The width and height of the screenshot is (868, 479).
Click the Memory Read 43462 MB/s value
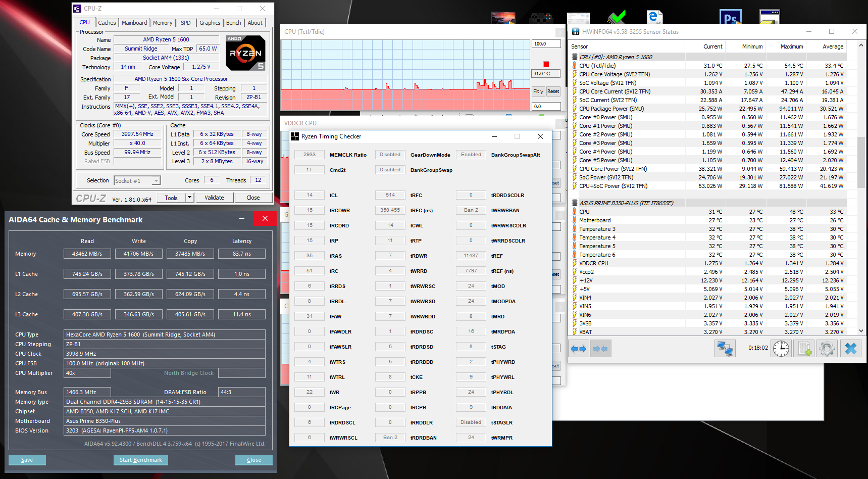coord(87,254)
